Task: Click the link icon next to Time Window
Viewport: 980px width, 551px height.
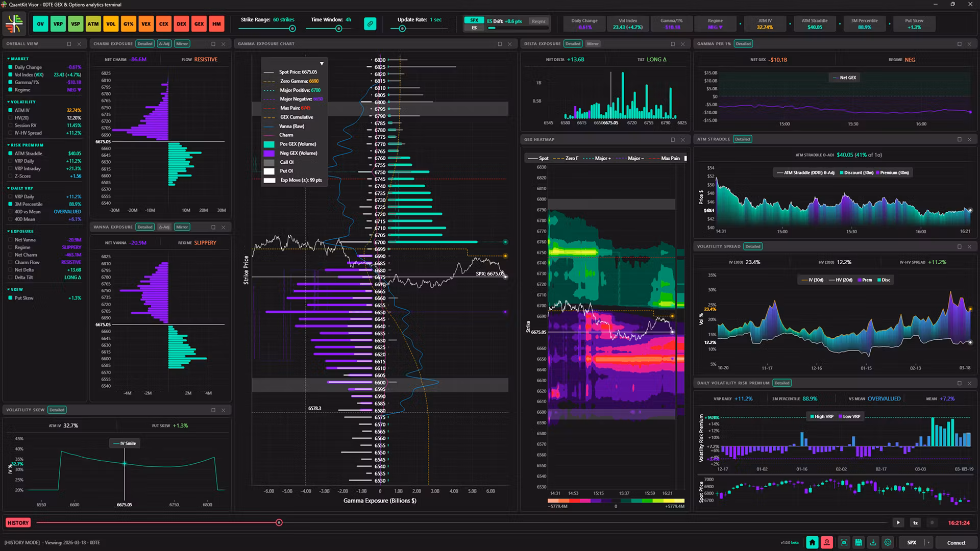Action: 370,23
